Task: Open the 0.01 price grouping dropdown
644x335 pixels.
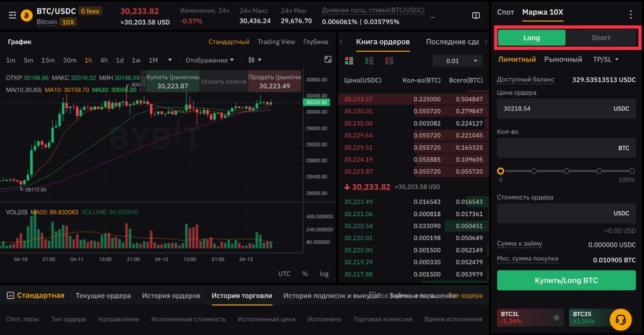Action: [x=457, y=61]
